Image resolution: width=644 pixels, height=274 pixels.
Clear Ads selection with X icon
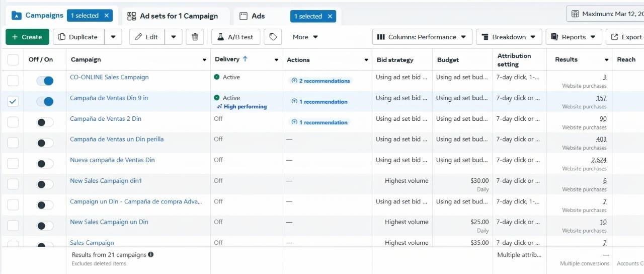click(x=330, y=16)
